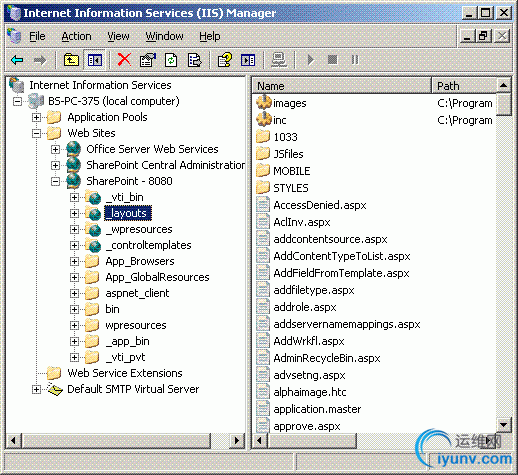This screenshot has width=518, height=475.
Task: Click the AccessDenied.aspx file icon
Action: pos(263,205)
